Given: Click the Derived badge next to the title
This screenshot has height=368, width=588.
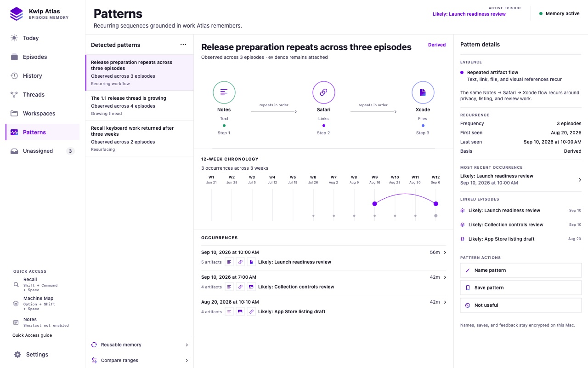Looking at the screenshot, I should click(437, 45).
